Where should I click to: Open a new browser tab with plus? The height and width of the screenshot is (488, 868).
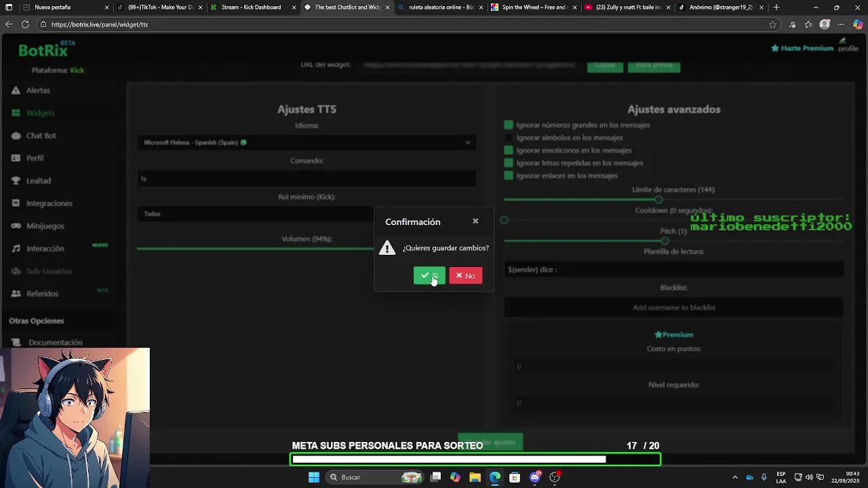click(776, 7)
